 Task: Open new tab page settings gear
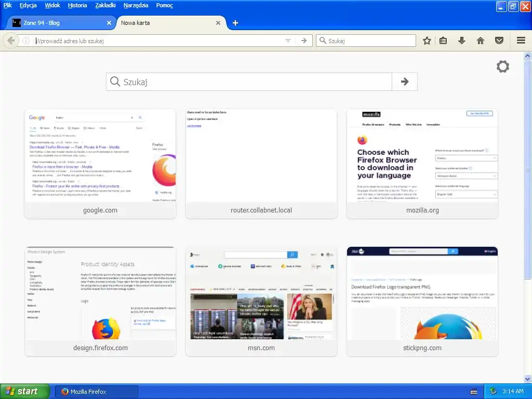(503, 66)
